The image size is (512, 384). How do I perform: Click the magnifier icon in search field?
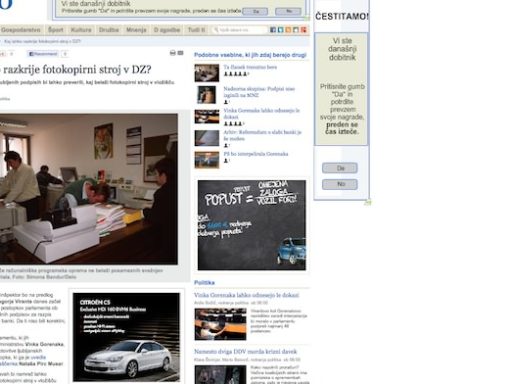coord(216,30)
